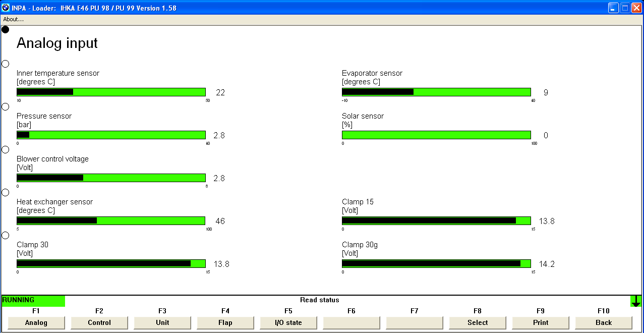644x333 pixels.
Task: Open the F4 Flap function
Action: point(225,323)
